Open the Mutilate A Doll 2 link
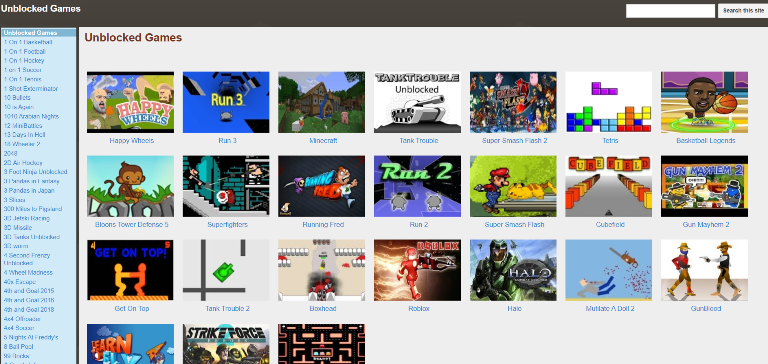 tap(610, 309)
